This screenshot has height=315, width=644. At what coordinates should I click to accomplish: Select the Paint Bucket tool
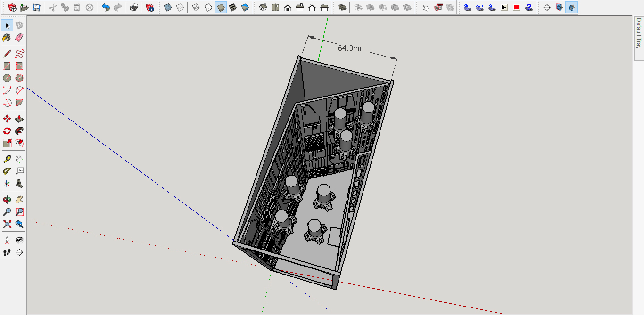(x=7, y=38)
